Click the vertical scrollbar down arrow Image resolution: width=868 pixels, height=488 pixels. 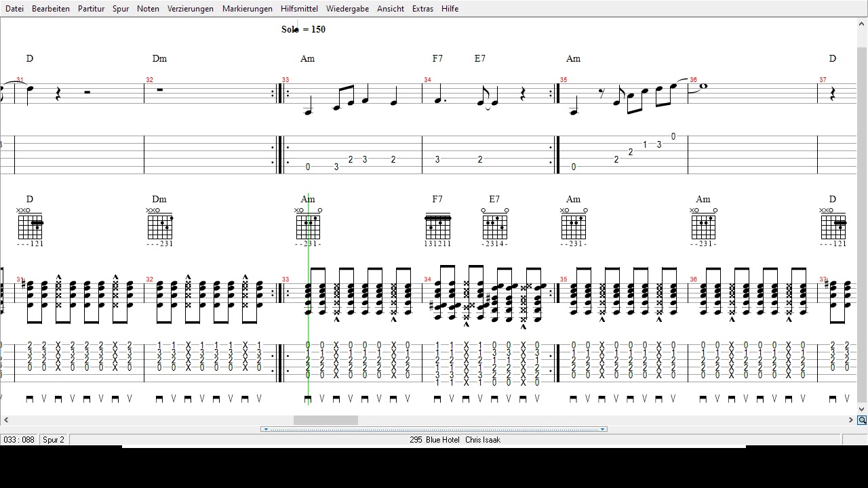[x=862, y=409]
